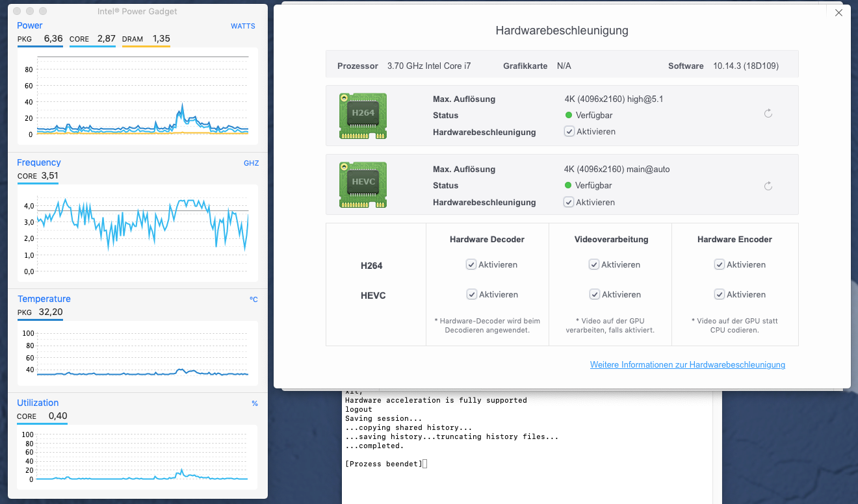
Task: Click the H264 chip icon
Action: [x=363, y=116]
